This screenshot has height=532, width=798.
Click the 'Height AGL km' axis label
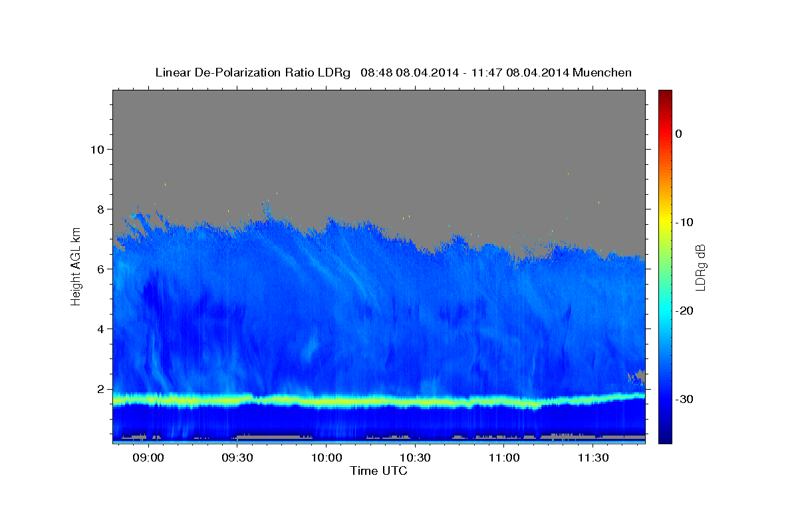click(x=76, y=266)
